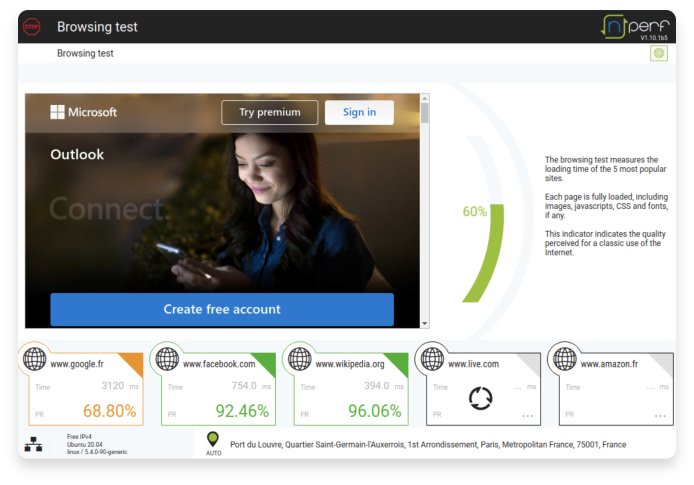694x485 pixels.
Task: Click the green corner flag on wikipedia.org card
Action: 398,363
